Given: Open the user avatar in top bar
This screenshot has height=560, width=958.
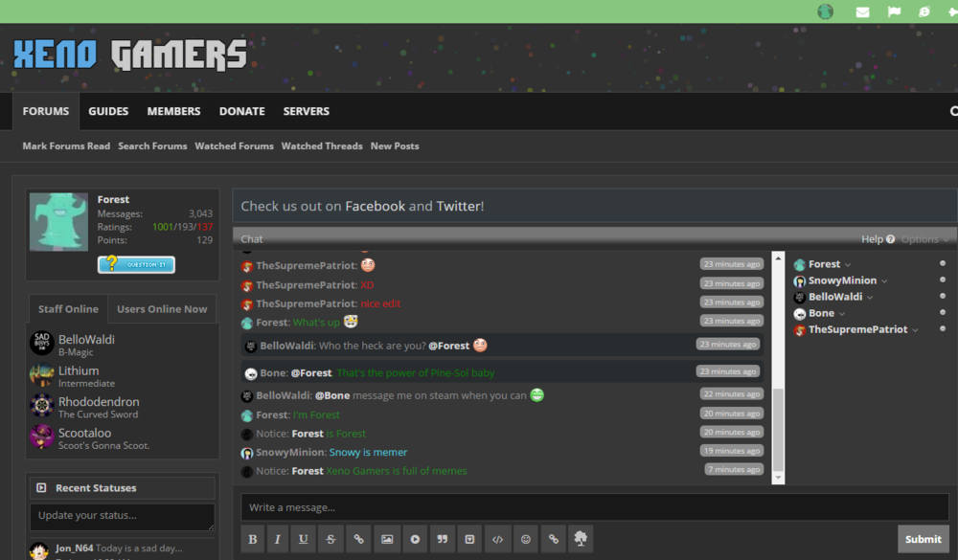Looking at the screenshot, I should pos(826,11).
